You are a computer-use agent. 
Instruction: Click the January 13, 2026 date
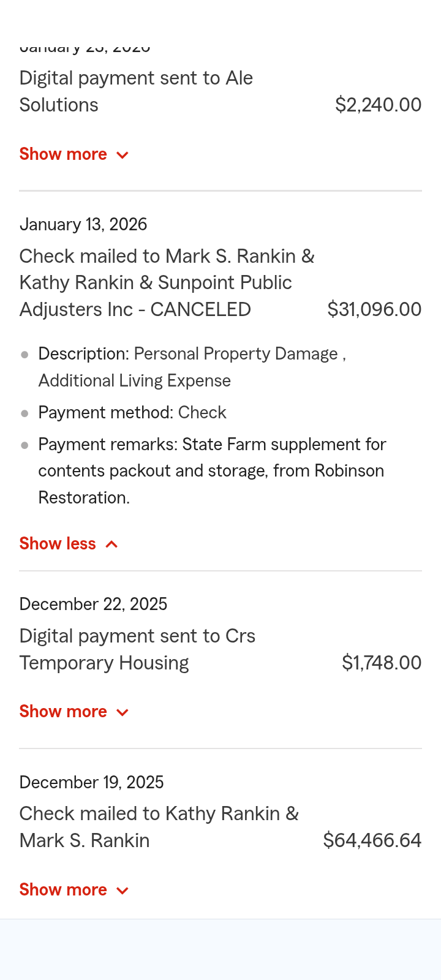[83, 224]
